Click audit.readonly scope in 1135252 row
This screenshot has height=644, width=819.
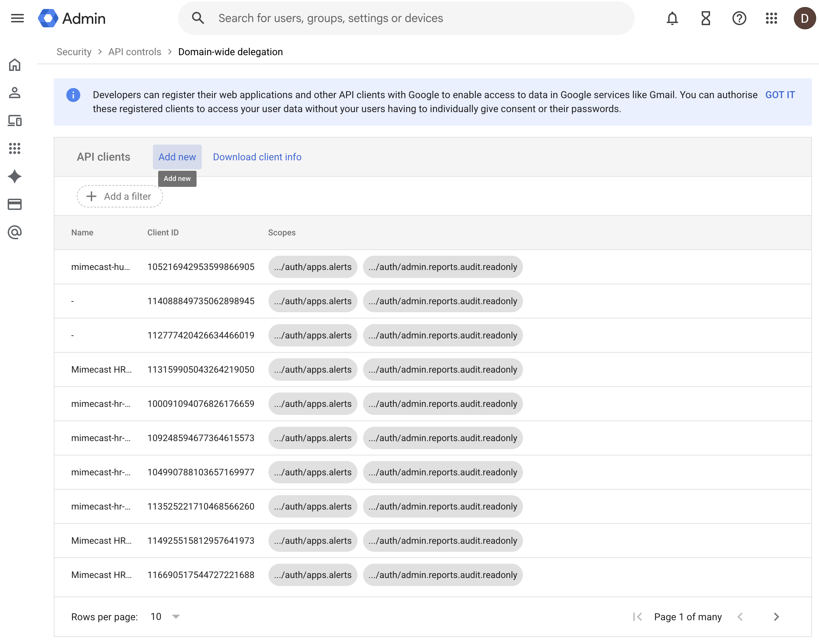pyautogui.click(x=443, y=507)
